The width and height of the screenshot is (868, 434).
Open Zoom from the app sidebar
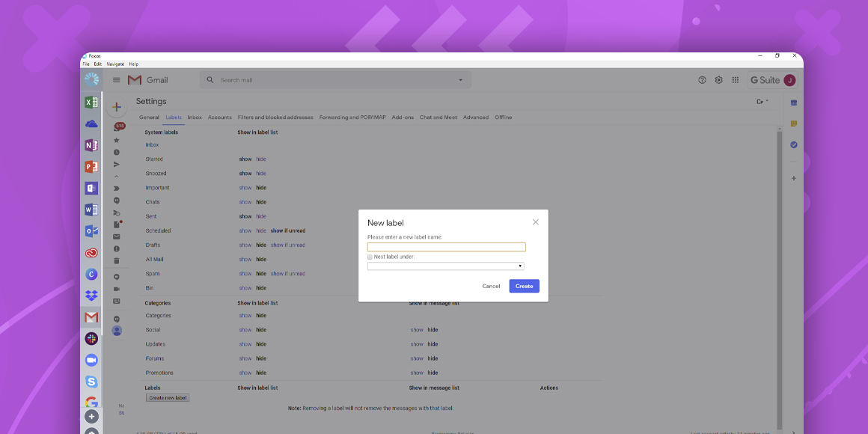point(91,361)
